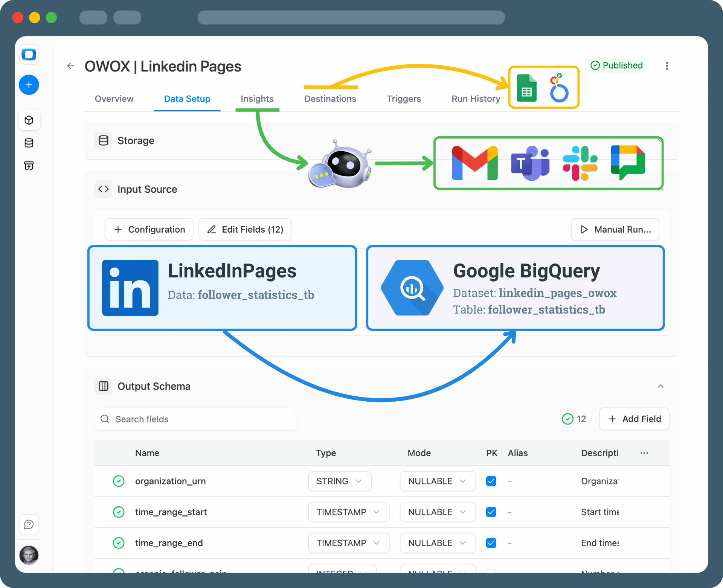723x588 pixels.
Task: Open the three-dot menu near Published
Action: [x=667, y=66]
